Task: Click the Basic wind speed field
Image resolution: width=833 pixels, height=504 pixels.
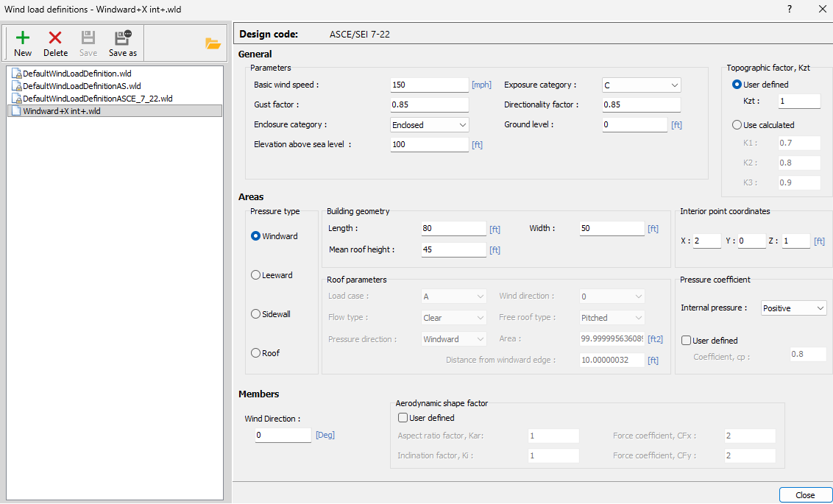Action: point(429,85)
